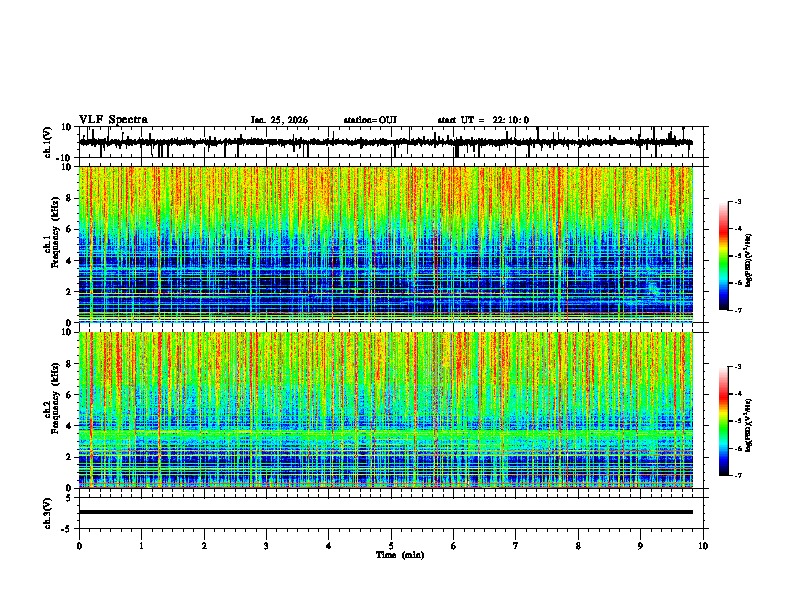This screenshot has height=612, width=792.
Task: Select the "start UT = 22:10:0" text
Action: (x=483, y=120)
